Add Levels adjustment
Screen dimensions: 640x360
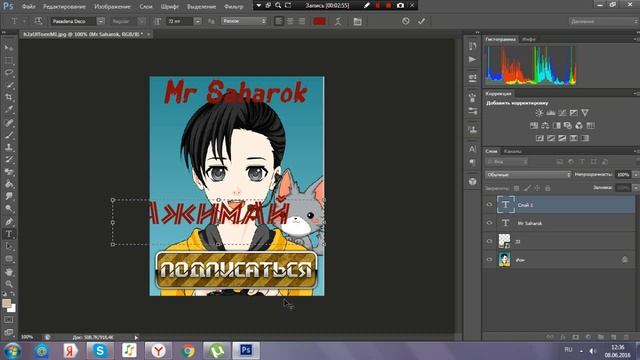coord(551,113)
